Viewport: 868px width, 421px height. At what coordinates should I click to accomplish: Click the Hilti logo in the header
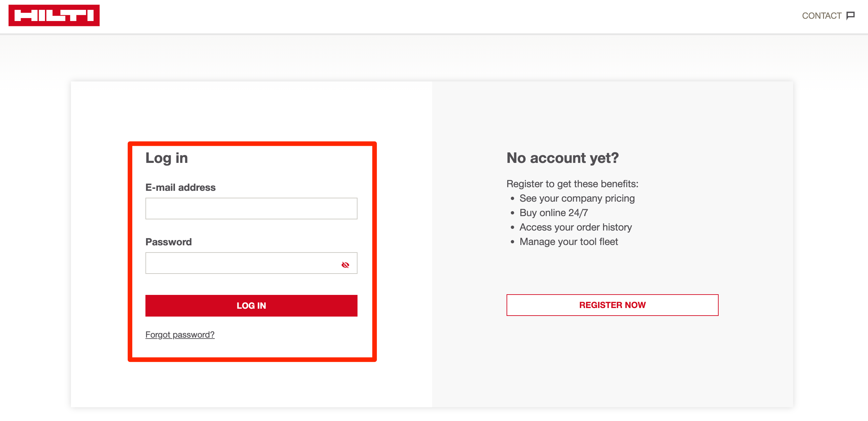coord(54,15)
